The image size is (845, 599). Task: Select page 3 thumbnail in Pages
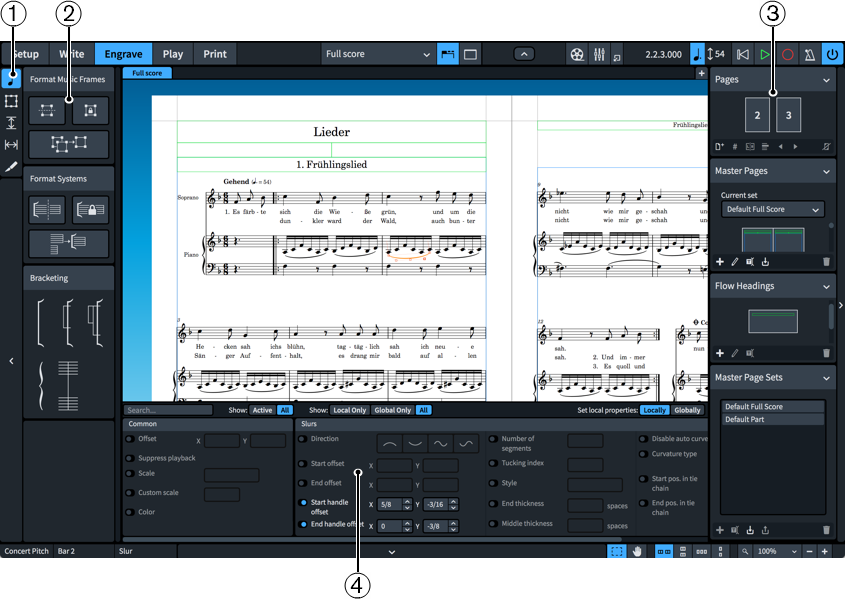(x=788, y=115)
